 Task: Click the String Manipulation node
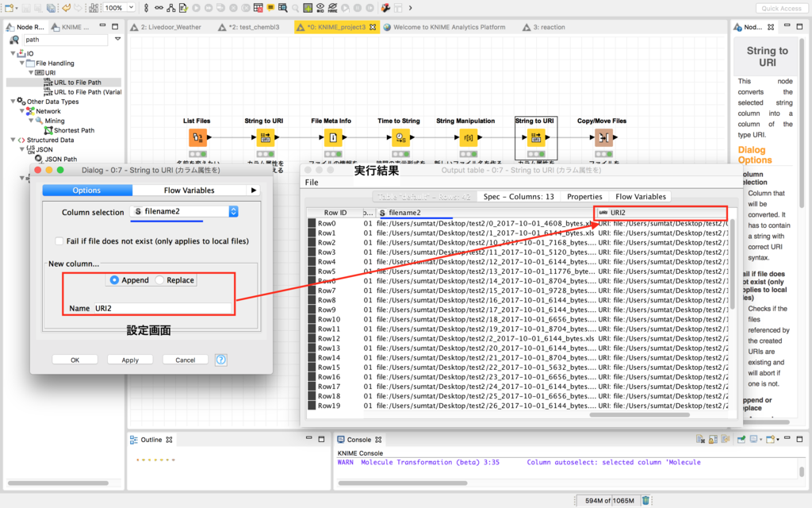pyautogui.click(x=468, y=137)
